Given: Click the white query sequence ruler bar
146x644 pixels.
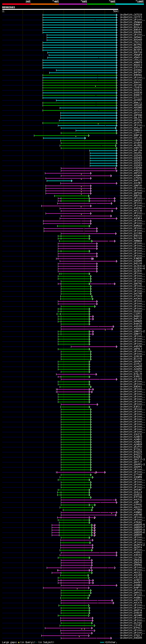Looking at the screenshot, I should click(60, 9).
